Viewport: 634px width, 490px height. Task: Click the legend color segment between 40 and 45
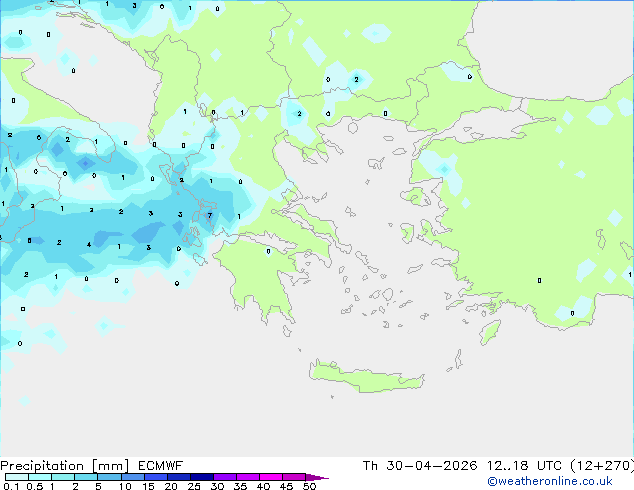tap(271, 477)
